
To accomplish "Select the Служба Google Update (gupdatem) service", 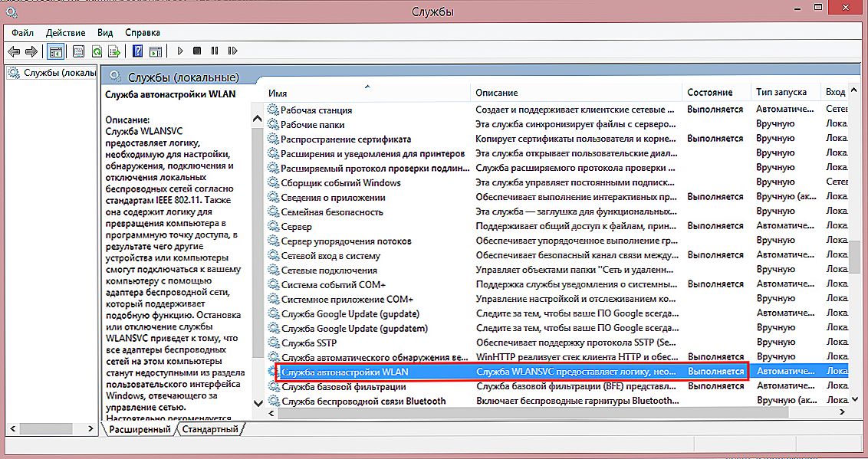I will [x=354, y=329].
